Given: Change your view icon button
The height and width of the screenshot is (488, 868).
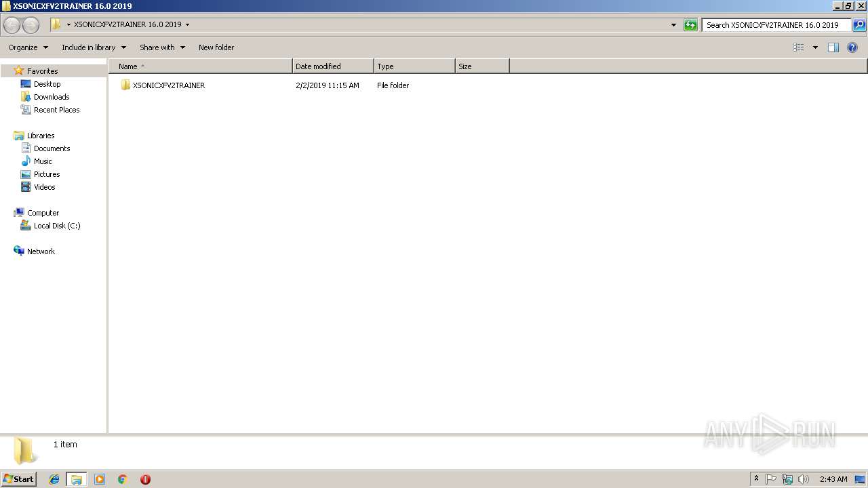Looking at the screenshot, I should click(x=799, y=47).
